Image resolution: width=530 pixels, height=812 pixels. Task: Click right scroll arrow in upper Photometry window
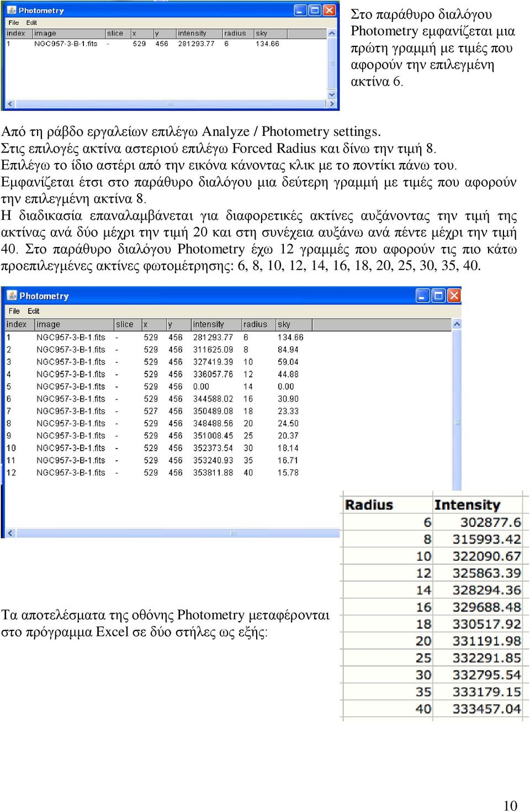[x=332, y=104]
